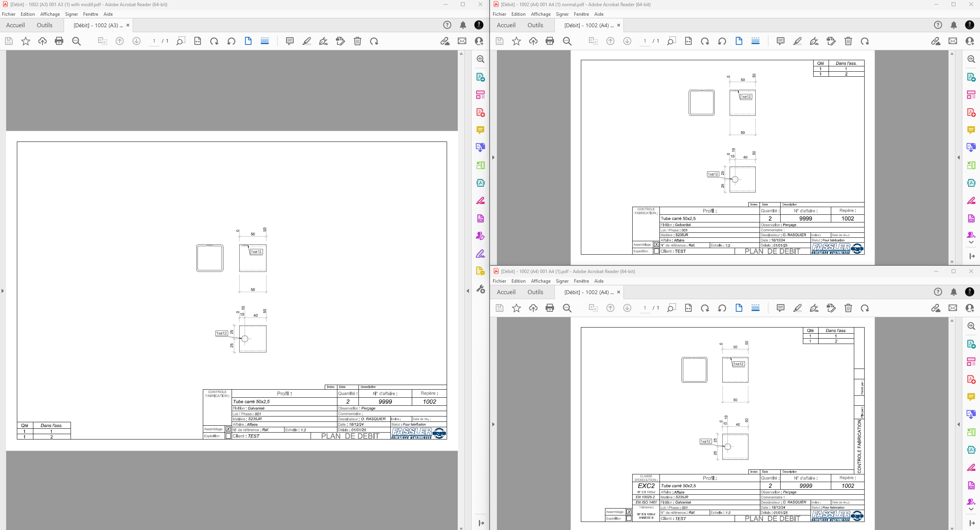Send the file by email from the left A3 window
Viewport: 980px width, 530px height.
462,41
